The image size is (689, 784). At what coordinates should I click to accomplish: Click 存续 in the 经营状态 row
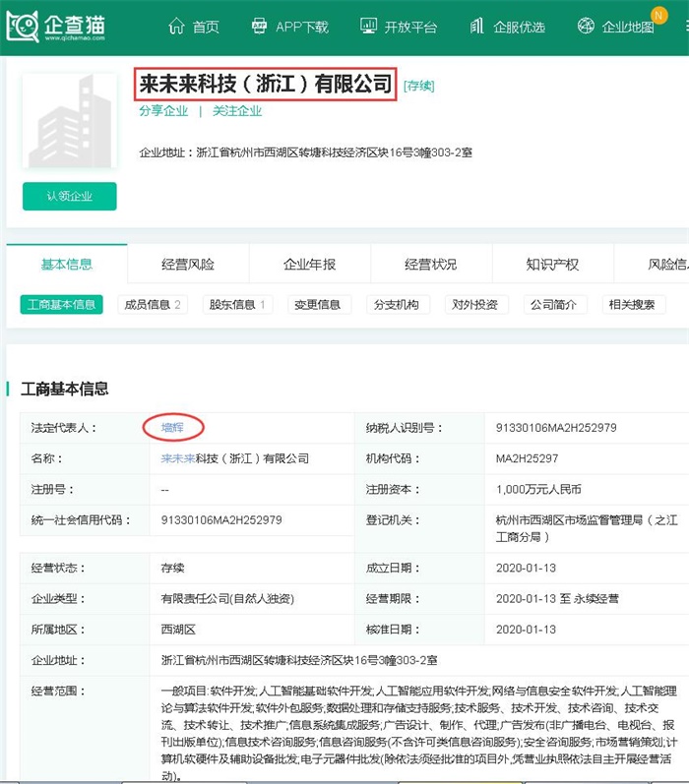tap(172, 568)
